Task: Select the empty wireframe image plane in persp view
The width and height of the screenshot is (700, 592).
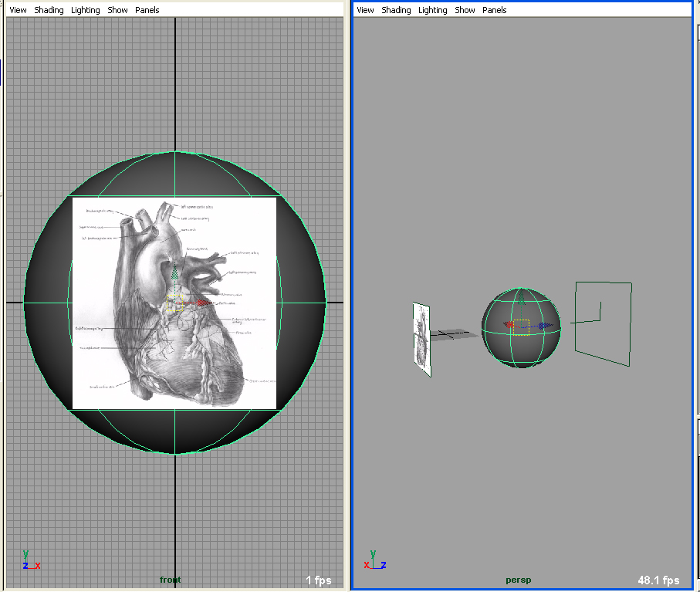Action: tap(603, 323)
